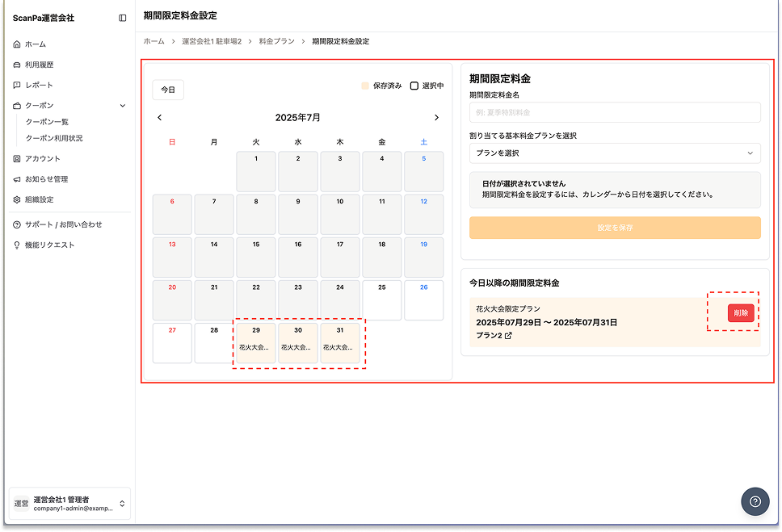Image resolution: width=782 pixels, height=532 pixels.
Task: Click the external link icon next to プラン2
Action: pos(508,335)
